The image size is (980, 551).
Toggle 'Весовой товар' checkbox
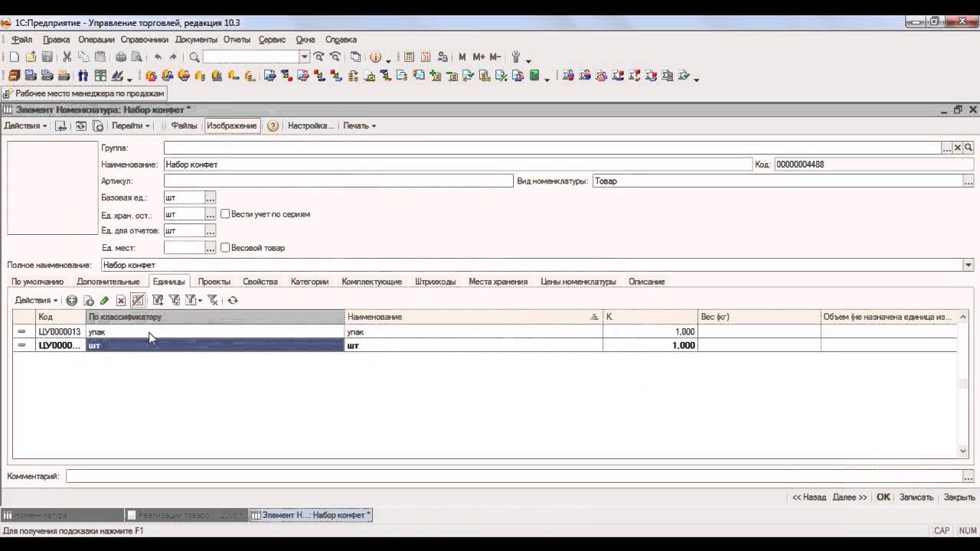[x=225, y=248]
